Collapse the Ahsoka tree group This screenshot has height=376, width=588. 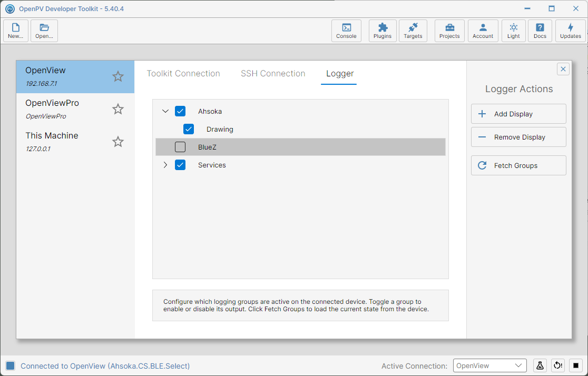click(x=165, y=111)
